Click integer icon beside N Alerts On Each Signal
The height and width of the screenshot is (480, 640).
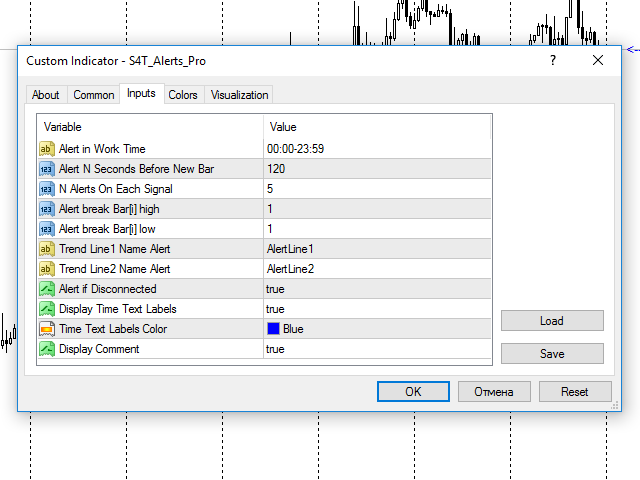pyautogui.click(x=47, y=189)
